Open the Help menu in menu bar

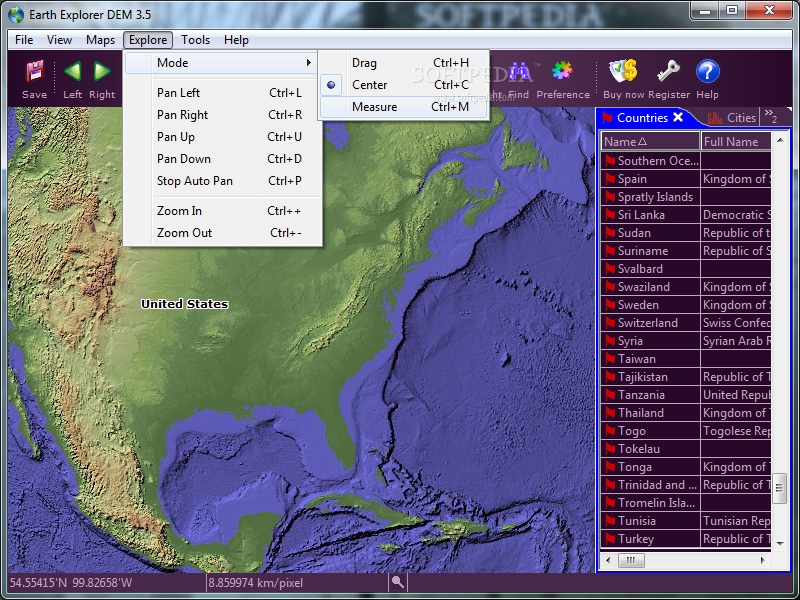point(236,40)
